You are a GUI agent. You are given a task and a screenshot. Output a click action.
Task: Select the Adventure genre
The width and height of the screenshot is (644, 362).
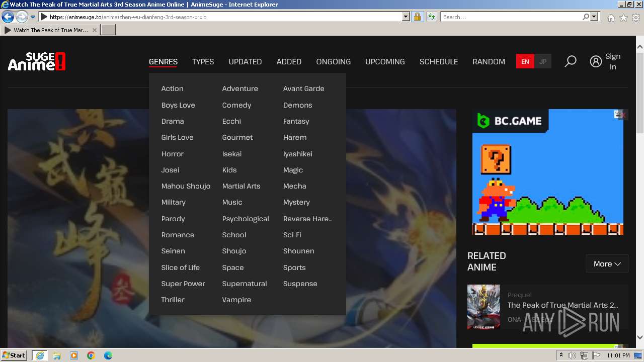[x=240, y=88]
